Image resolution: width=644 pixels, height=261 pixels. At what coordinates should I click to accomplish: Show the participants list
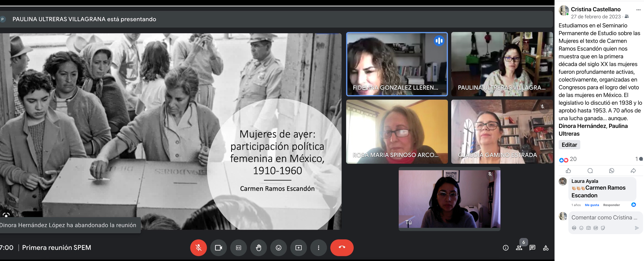(519, 248)
